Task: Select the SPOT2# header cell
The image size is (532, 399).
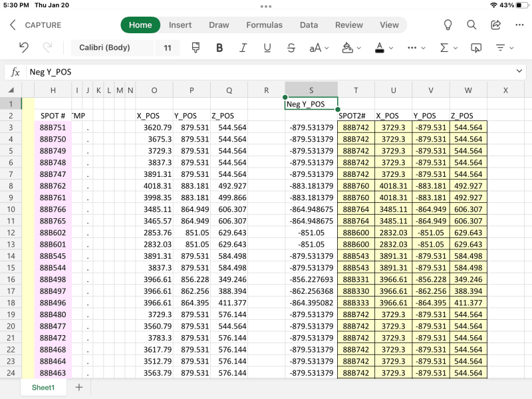Action: point(356,116)
